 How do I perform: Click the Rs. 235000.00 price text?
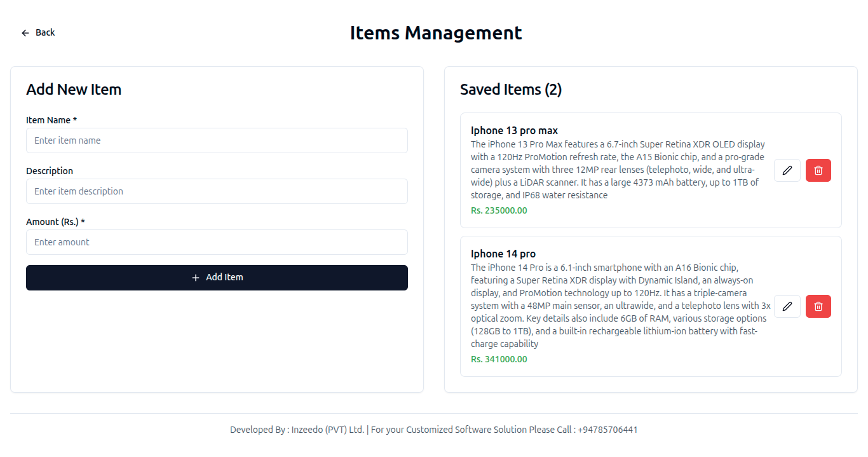[499, 210]
